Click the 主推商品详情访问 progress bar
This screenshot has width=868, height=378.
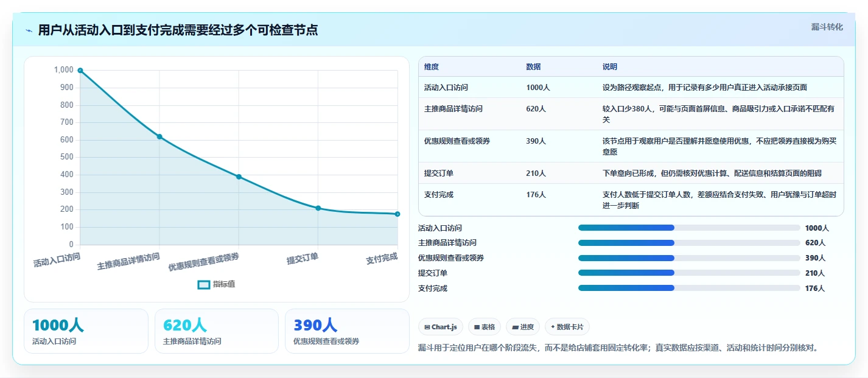(689, 242)
